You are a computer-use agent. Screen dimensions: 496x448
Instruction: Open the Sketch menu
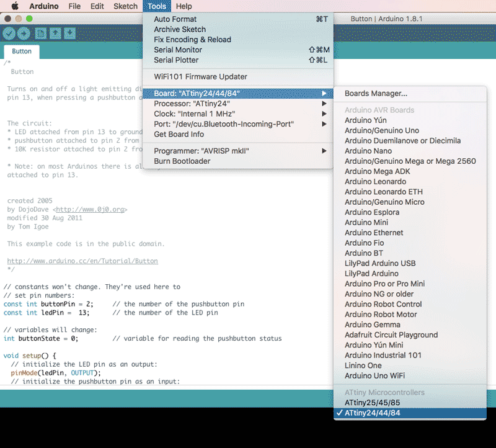[126, 6]
